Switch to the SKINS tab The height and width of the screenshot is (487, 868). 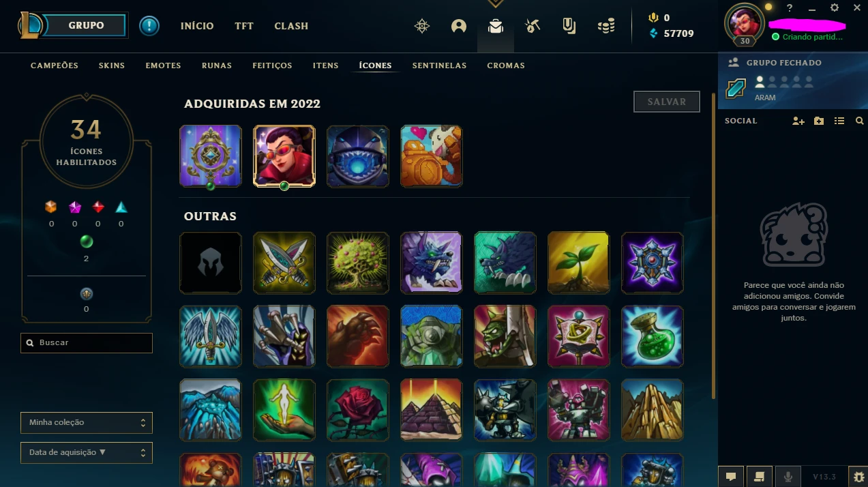[x=112, y=65]
